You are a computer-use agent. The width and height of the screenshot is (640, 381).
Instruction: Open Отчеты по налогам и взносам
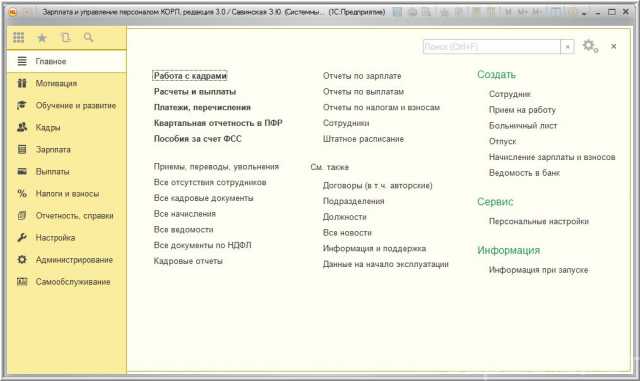pos(381,107)
